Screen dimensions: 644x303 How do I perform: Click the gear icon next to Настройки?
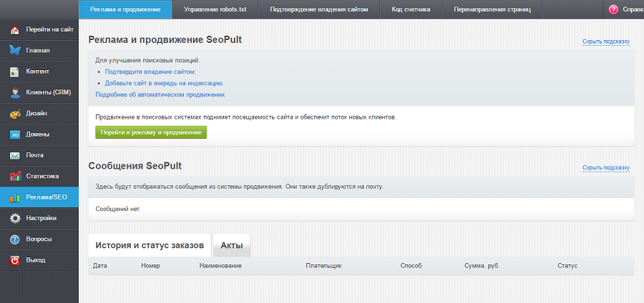coord(15,219)
